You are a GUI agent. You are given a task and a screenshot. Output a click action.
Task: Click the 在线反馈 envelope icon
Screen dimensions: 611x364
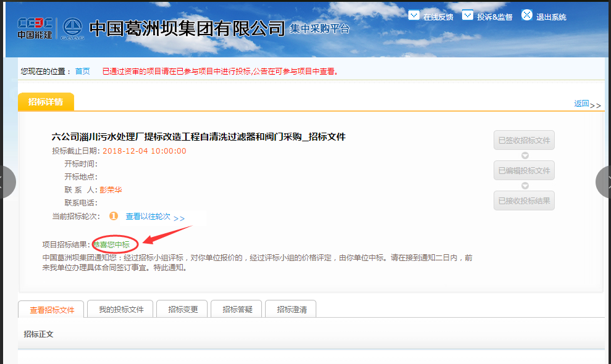point(414,15)
